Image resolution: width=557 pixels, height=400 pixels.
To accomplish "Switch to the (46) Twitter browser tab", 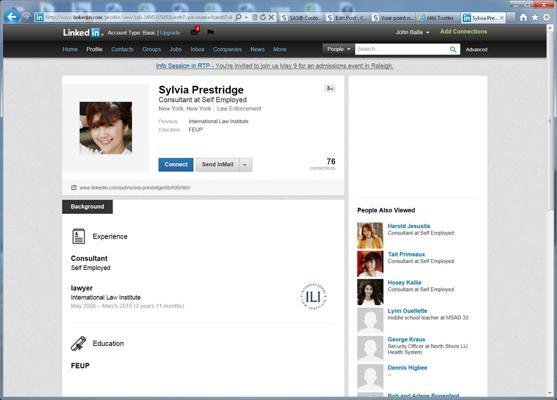I will point(438,18).
